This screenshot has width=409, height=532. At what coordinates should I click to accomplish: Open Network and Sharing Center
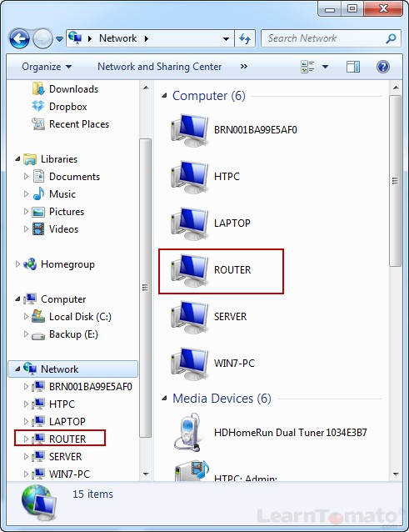tap(160, 67)
